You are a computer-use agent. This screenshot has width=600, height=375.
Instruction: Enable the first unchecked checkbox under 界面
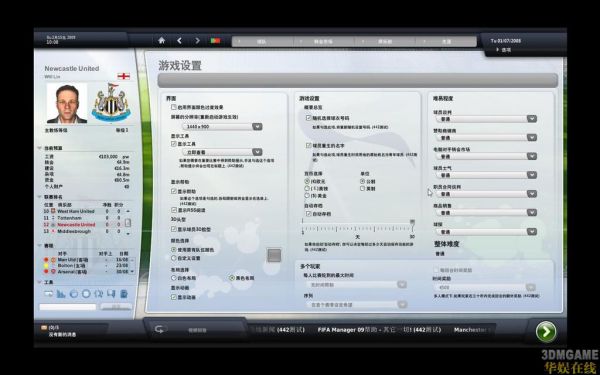pyautogui.click(x=174, y=108)
